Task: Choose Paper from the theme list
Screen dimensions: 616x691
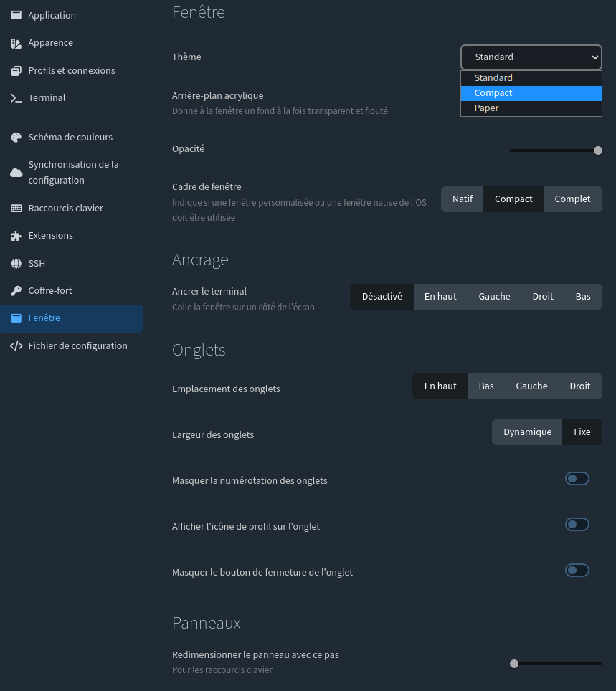Action: point(531,108)
